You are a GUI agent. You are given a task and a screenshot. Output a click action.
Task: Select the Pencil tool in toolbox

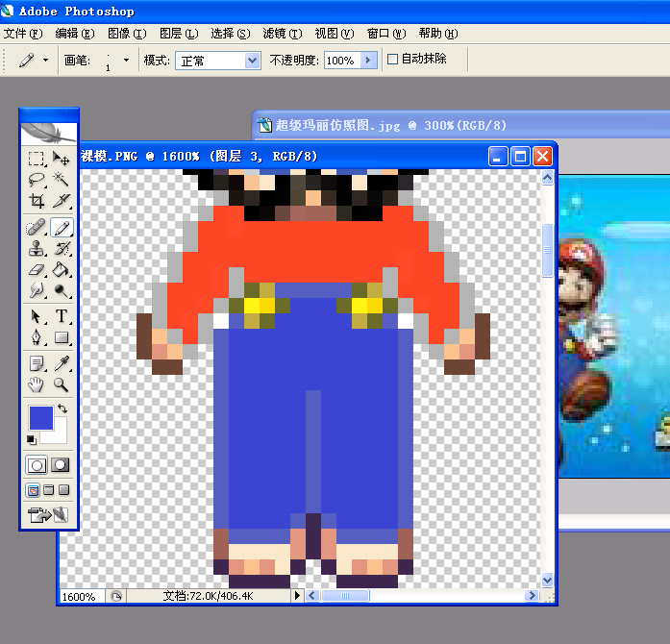pyautogui.click(x=62, y=228)
